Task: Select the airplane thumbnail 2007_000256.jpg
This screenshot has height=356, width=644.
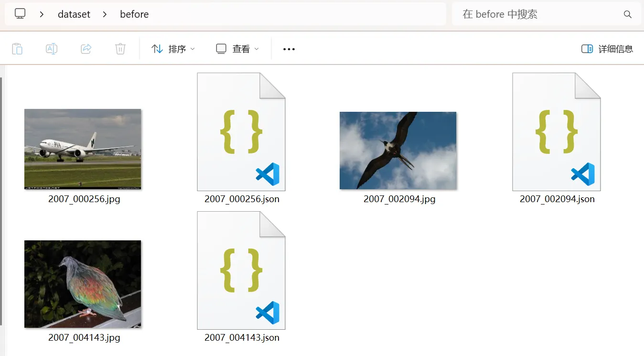Action: point(83,149)
